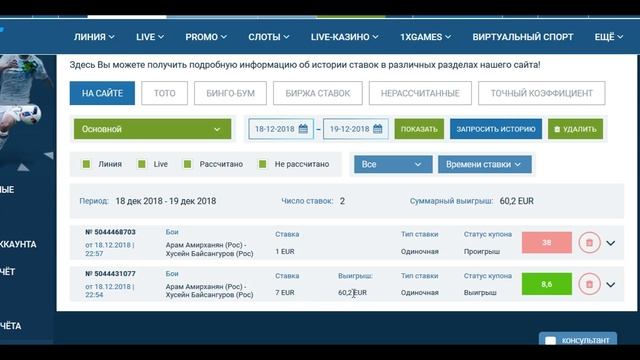Open the Основной account dropdown

(152, 129)
